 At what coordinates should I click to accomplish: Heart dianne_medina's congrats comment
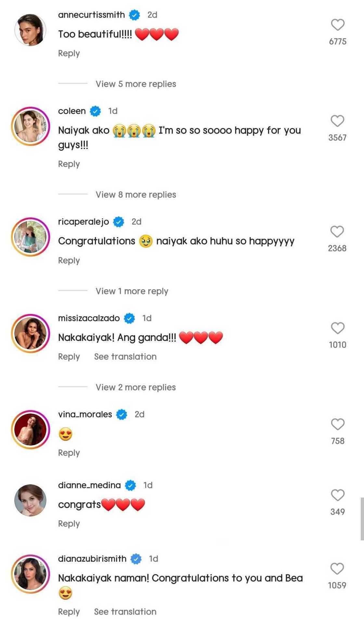338,495
